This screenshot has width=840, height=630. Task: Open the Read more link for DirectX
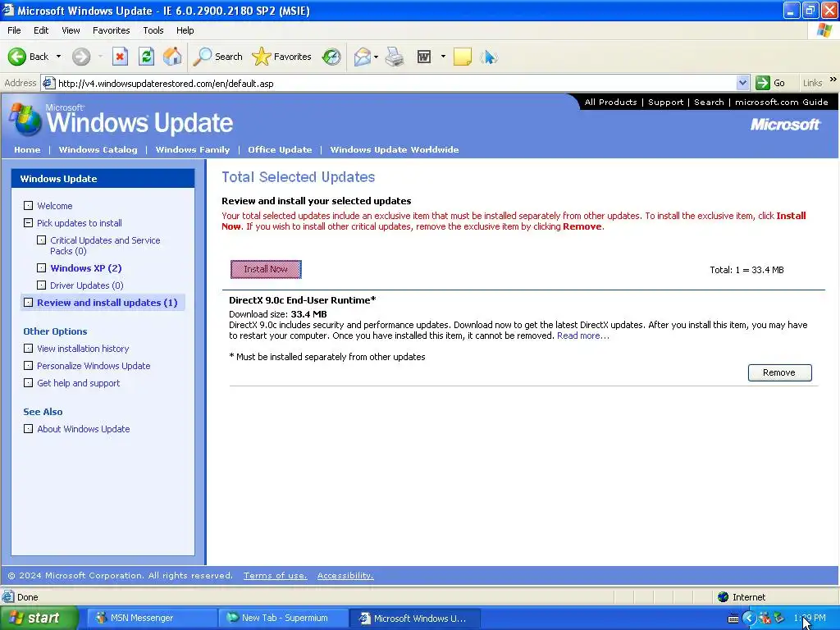[x=583, y=336]
